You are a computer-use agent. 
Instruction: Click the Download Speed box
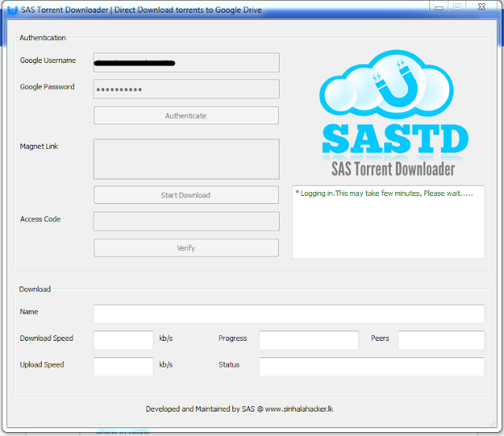coord(123,340)
